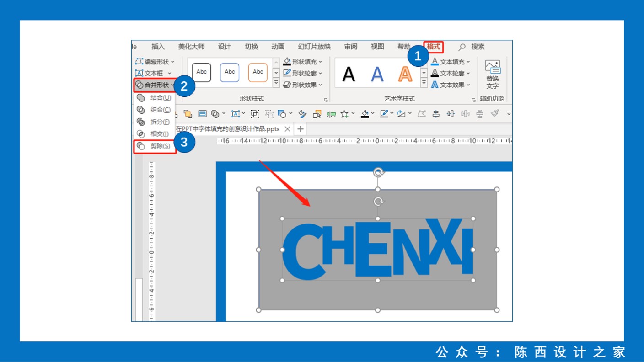Open the 文本填充 dropdown

[x=451, y=61]
